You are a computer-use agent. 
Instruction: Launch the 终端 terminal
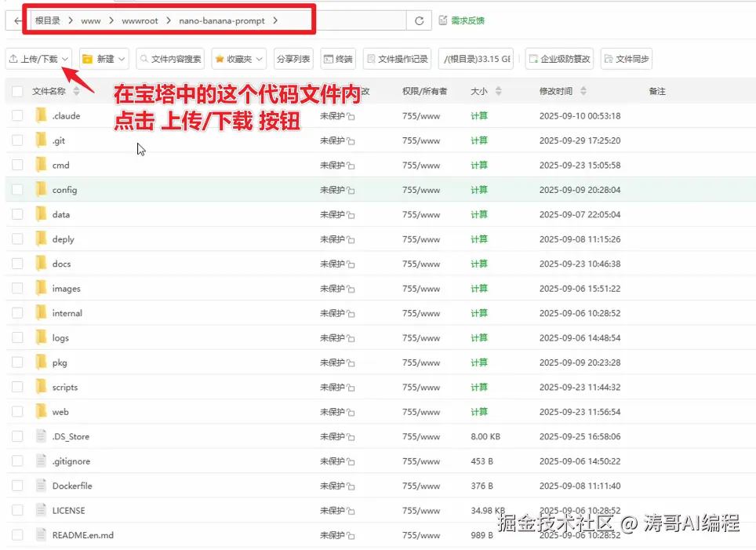point(338,59)
